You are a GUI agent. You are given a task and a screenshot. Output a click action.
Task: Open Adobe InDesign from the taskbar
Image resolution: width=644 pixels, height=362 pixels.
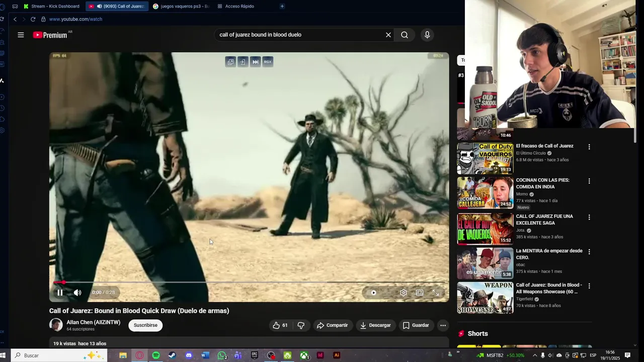320,355
